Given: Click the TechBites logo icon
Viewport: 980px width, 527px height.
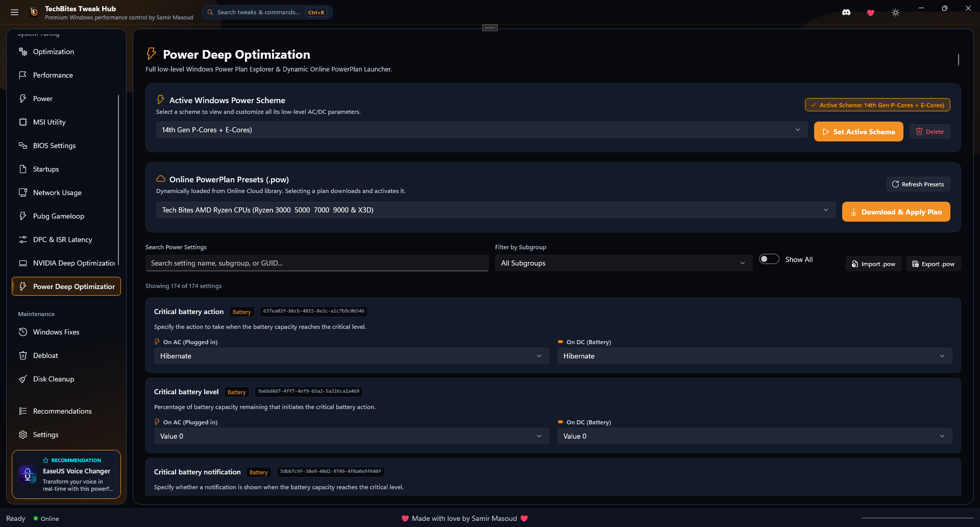Looking at the screenshot, I should click(34, 12).
